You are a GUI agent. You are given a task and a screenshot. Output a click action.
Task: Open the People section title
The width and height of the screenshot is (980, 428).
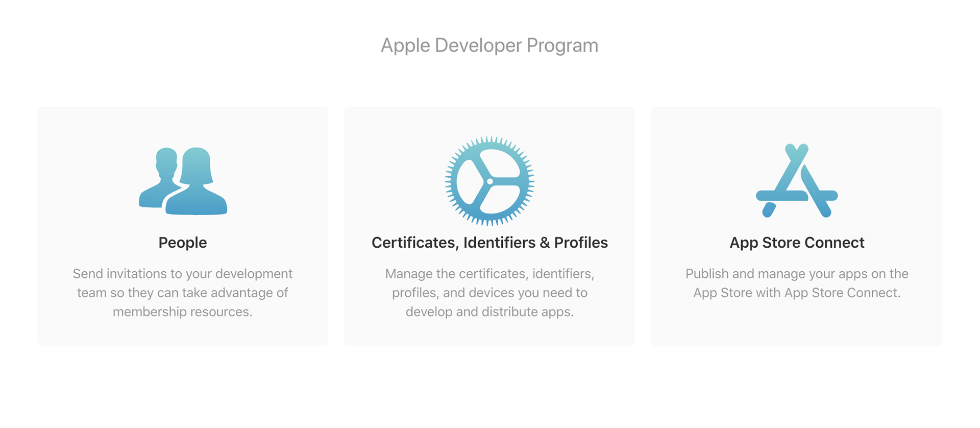(183, 243)
